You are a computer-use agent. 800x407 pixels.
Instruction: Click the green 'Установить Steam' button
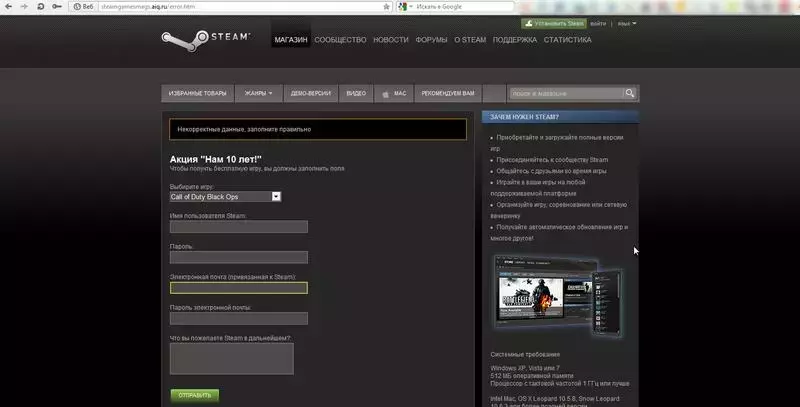554,23
